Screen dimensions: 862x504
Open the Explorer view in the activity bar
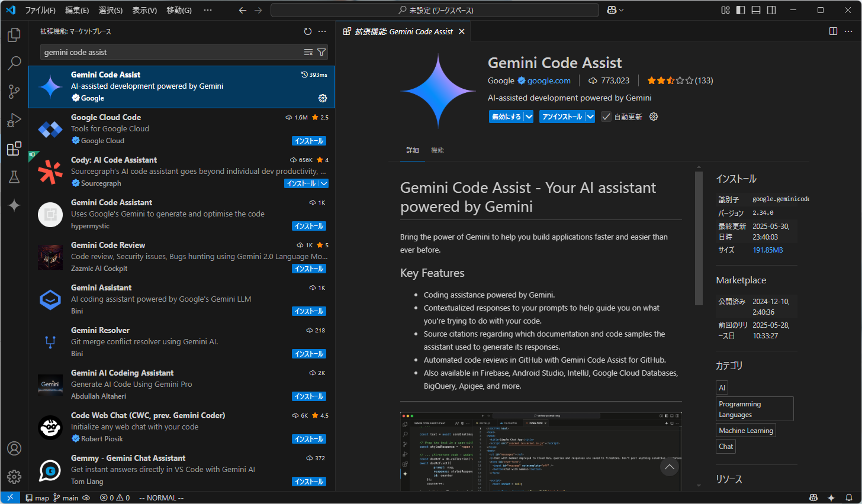tap(14, 35)
